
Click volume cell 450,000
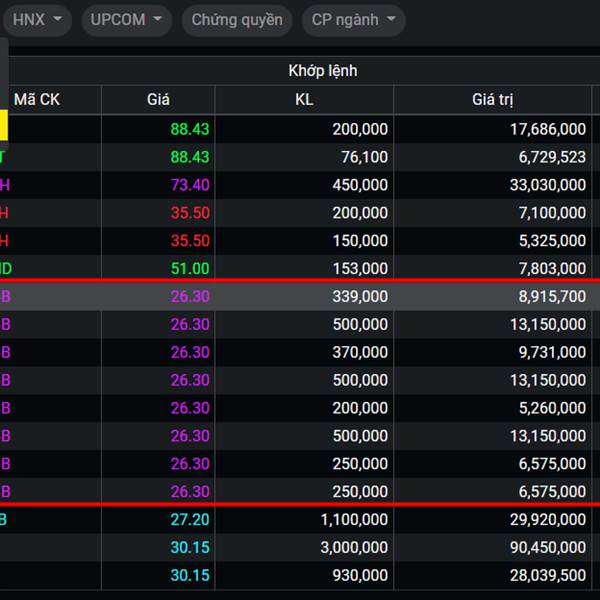click(360, 185)
